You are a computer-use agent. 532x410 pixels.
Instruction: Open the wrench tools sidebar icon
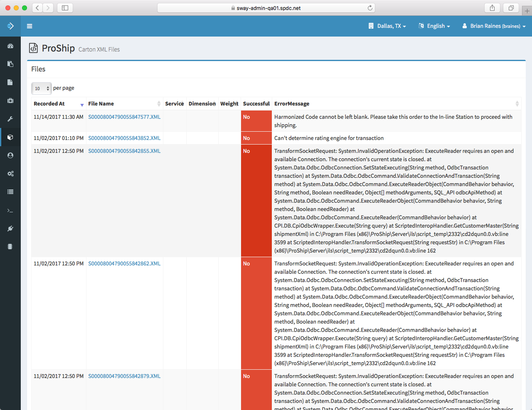[10, 119]
